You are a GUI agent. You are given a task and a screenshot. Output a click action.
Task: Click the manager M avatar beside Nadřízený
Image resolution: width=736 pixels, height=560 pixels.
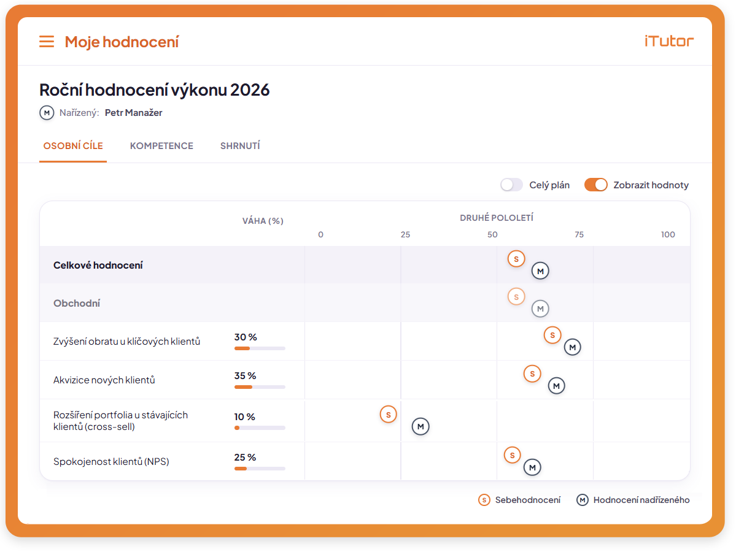coord(47,113)
